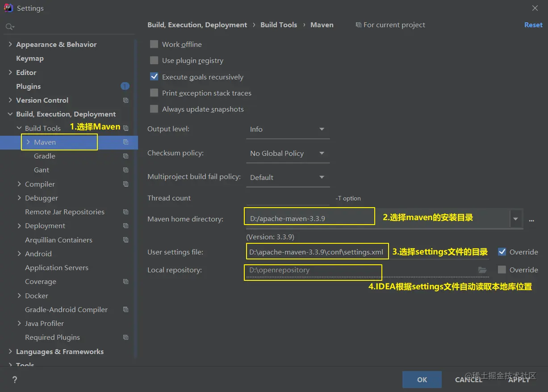Enable the Use plugin registry checkbox
548x392 pixels.
coord(154,60)
